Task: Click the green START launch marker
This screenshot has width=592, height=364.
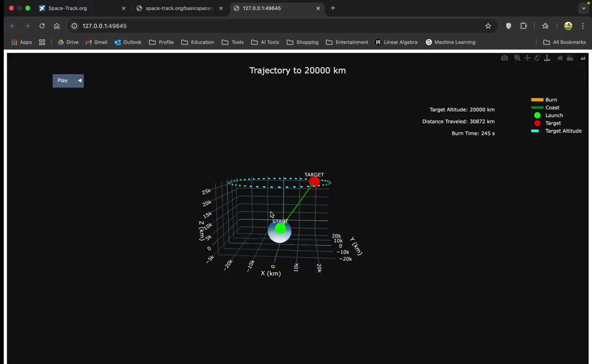Action: [x=281, y=228]
